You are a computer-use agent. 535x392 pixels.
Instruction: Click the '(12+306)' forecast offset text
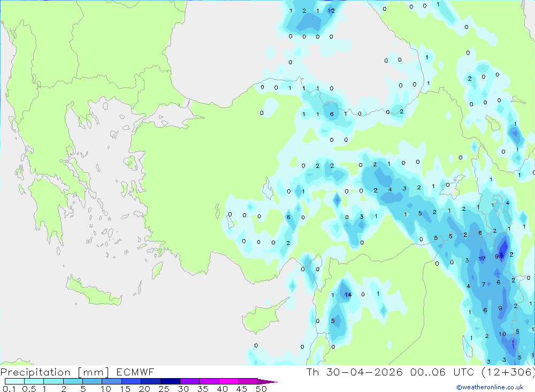click(x=508, y=372)
